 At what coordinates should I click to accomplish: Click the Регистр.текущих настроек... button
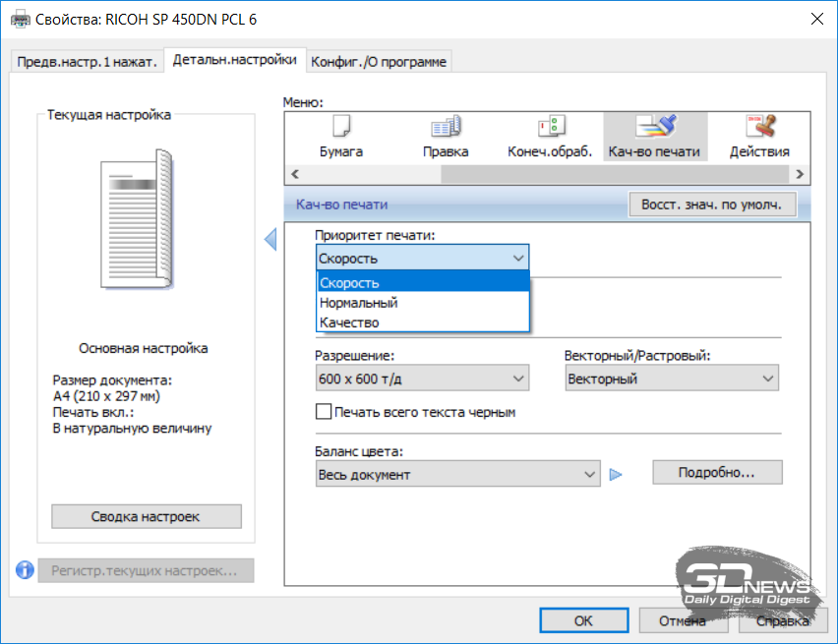146,570
